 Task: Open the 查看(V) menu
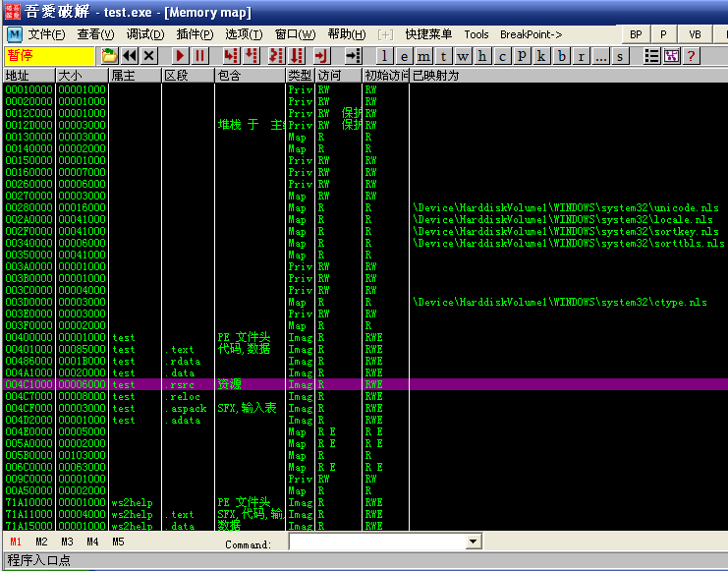[x=95, y=34]
